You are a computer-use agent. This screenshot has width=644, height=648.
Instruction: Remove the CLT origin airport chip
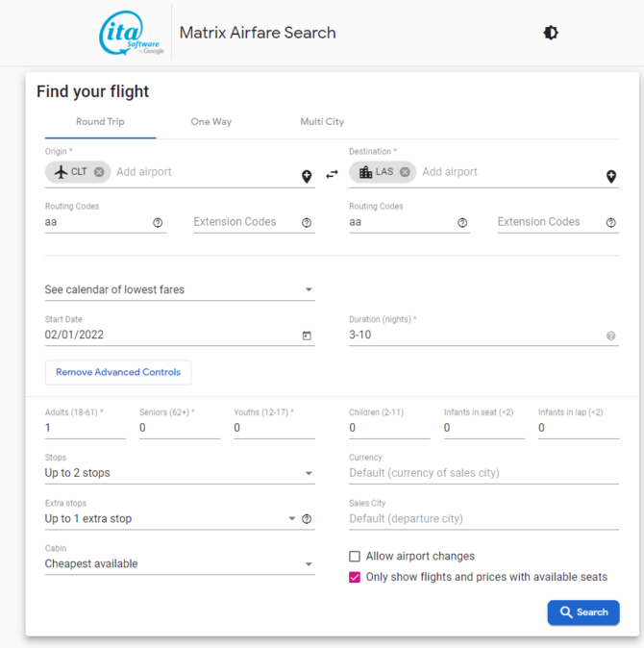coord(99,172)
